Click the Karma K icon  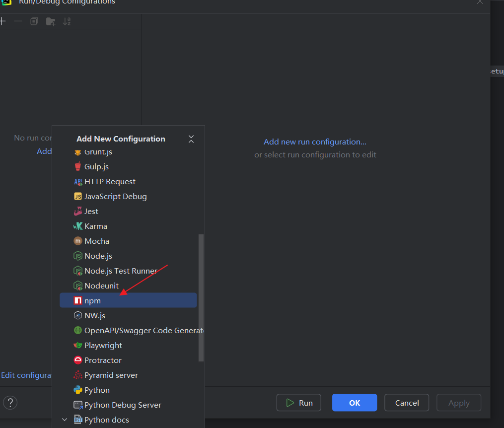[x=78, y=226]
